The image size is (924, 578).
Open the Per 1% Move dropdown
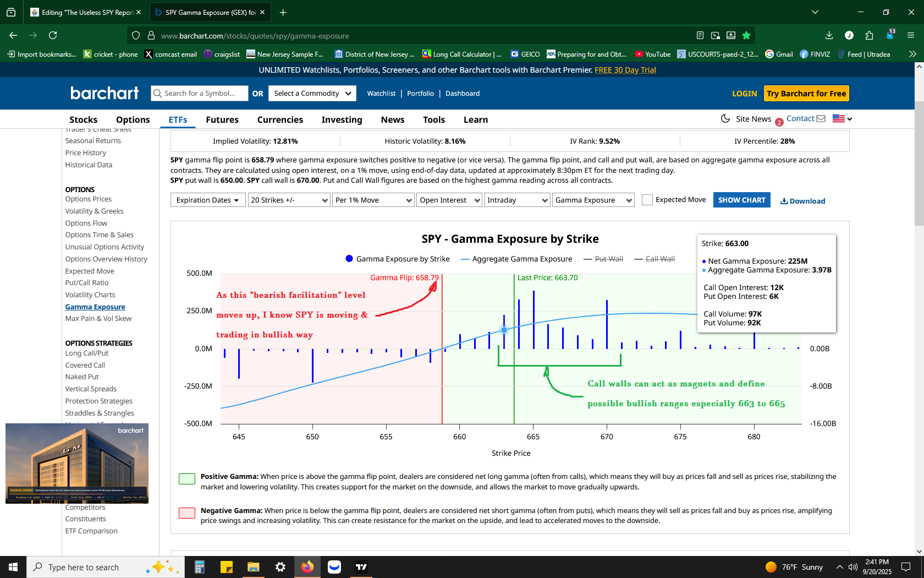click(373, 200)
